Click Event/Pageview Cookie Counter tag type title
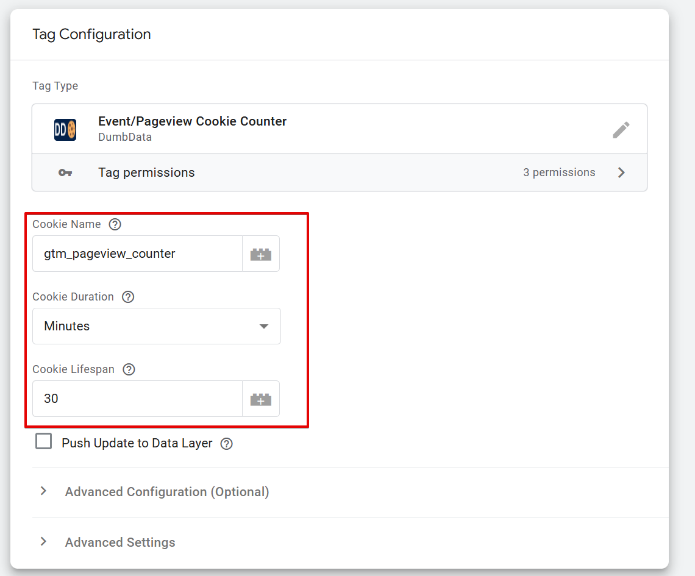 (192, 121)
